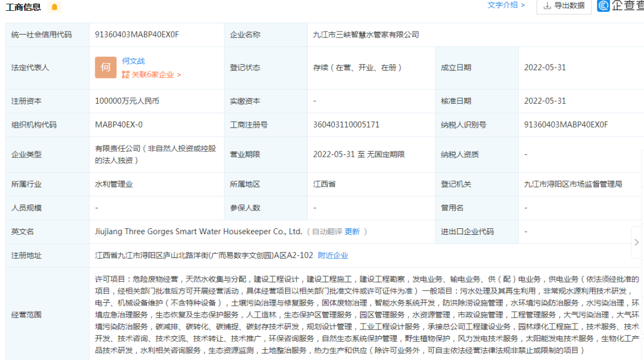Select taxpayer ID value in 纳税人识别号 row

coord(566,125)
